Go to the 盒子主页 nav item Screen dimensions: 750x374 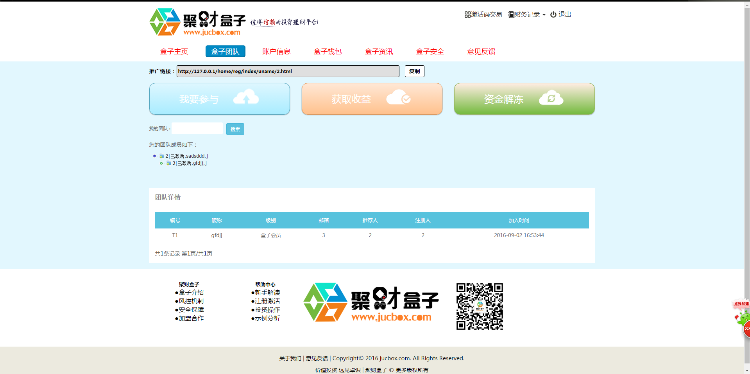tap(174, 52)
